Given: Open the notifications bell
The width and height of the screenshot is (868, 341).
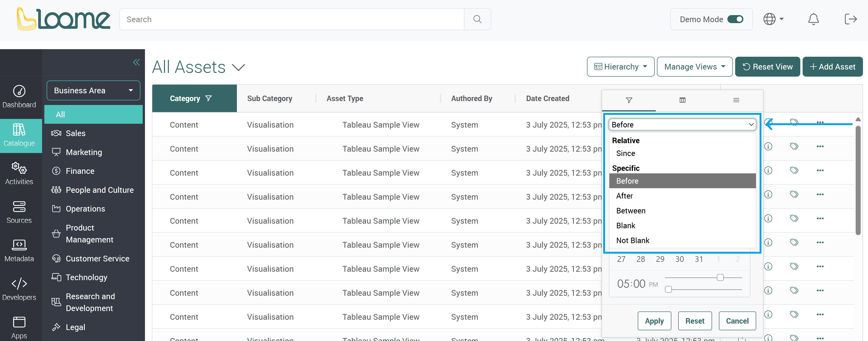Looking at the screenshot, I should point(813,19).
